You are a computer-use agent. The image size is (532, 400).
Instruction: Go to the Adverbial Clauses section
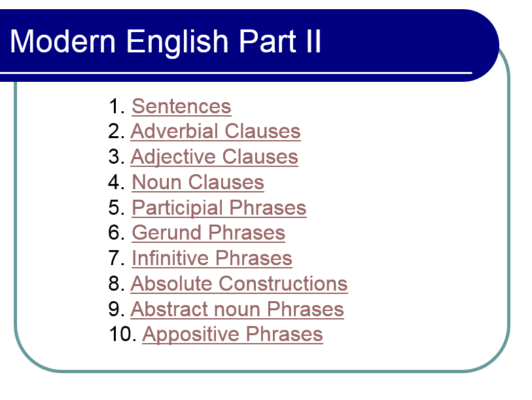point(215,132)
